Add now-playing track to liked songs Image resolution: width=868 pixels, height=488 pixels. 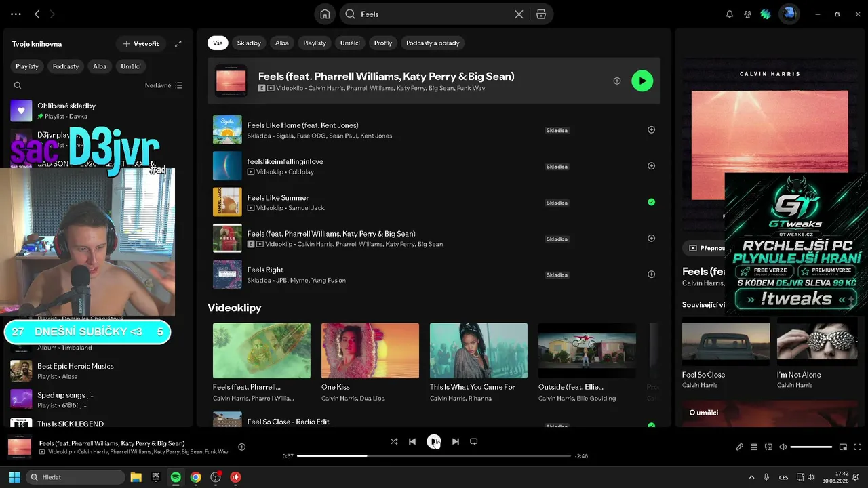tap(241, 447)
